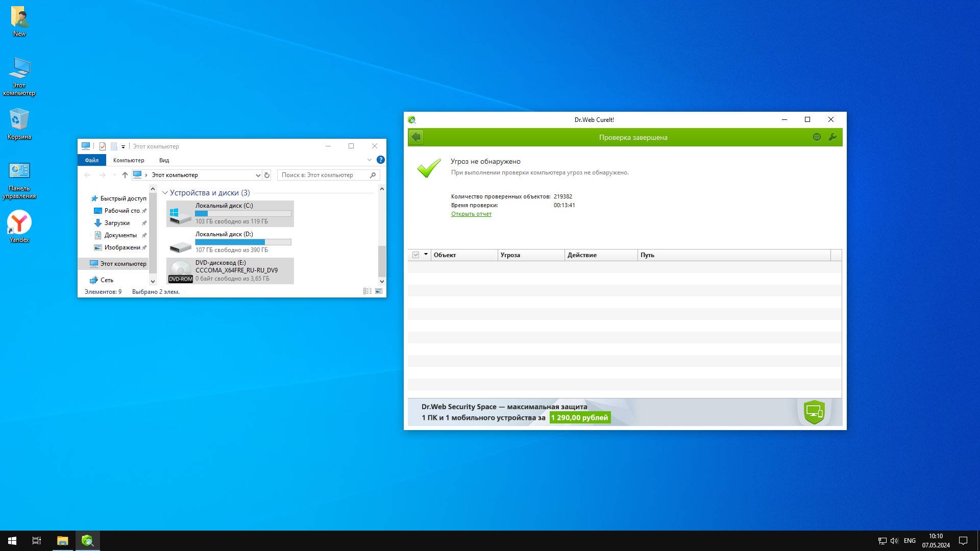Click the green back arrow in Dr.Web

[x=416, y=137]
